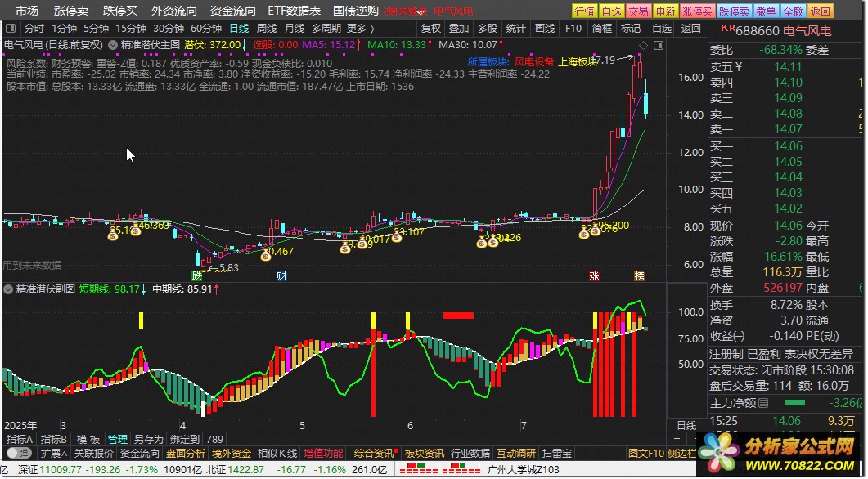Open the 精准潜伏主图 indicator dropdown circle
The height and width of the screenshot is (479, 868).
tap(113, 45)
